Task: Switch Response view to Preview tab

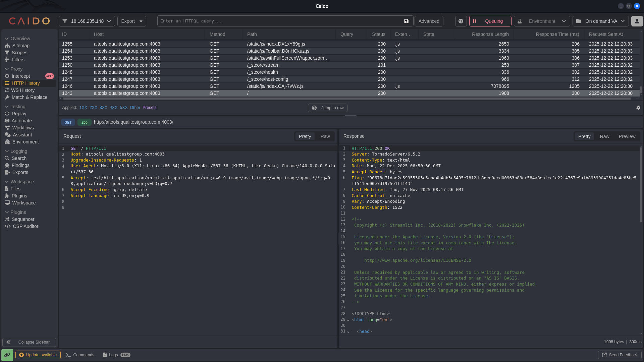Action: (627, 136)
